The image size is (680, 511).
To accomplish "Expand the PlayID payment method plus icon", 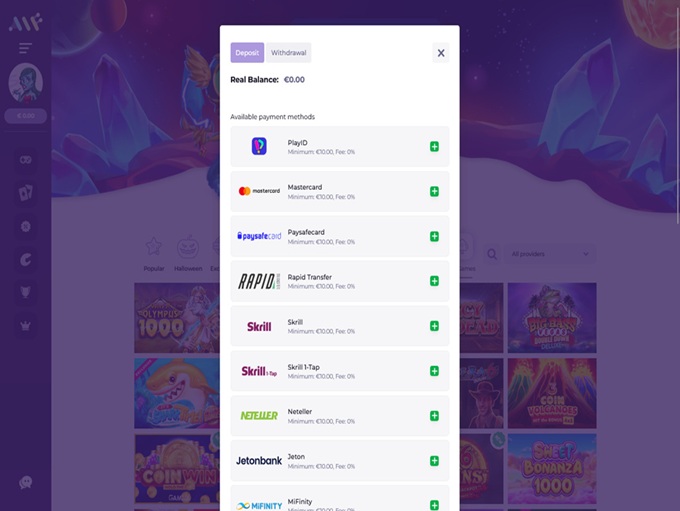I will coord(434,147).
